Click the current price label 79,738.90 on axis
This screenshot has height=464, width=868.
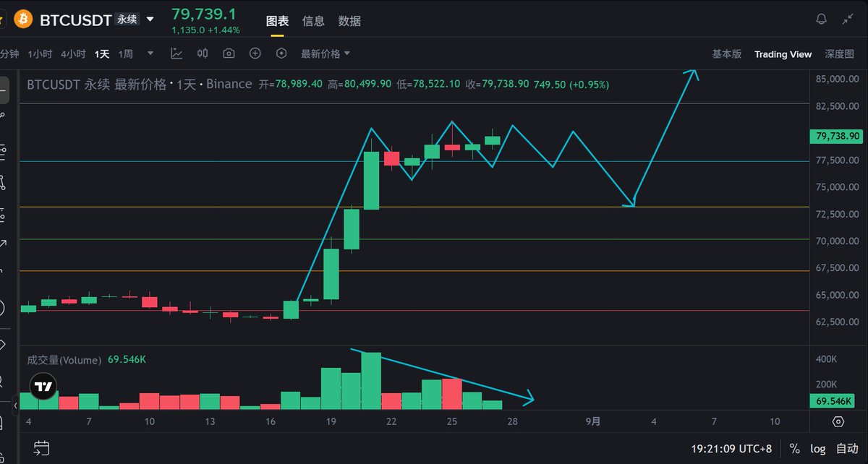click(837, 136)
